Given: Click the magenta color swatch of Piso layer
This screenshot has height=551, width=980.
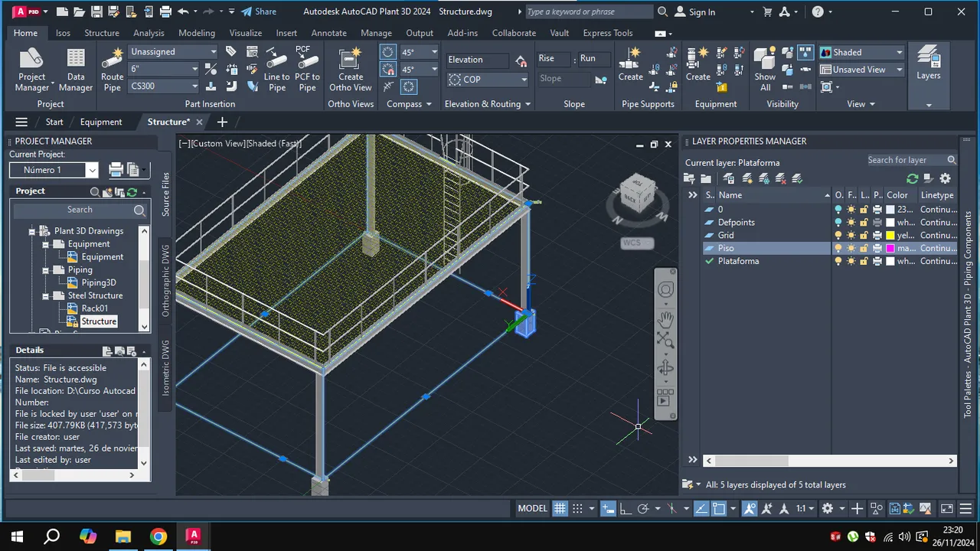Looking at the screenshot, I should 890,248.
